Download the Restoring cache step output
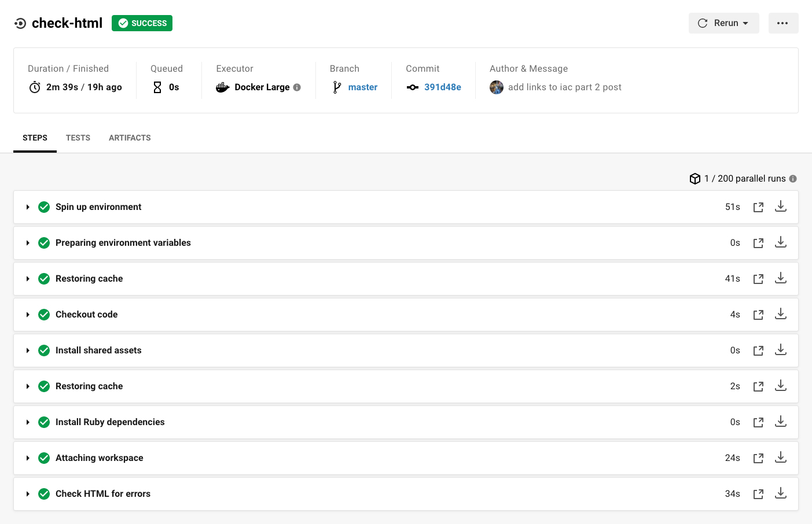The height and width of the screenshot is (524, 812). 781,278
